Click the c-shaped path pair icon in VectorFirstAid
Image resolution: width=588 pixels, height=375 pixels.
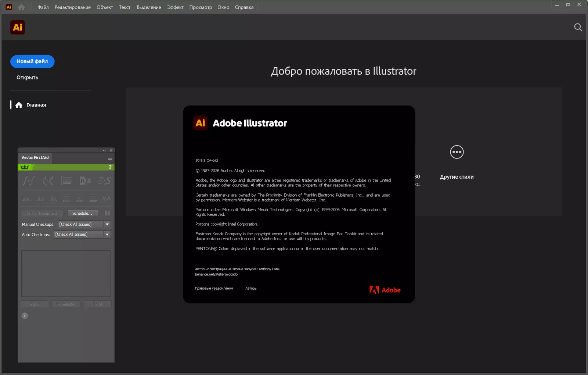point(48,181)
